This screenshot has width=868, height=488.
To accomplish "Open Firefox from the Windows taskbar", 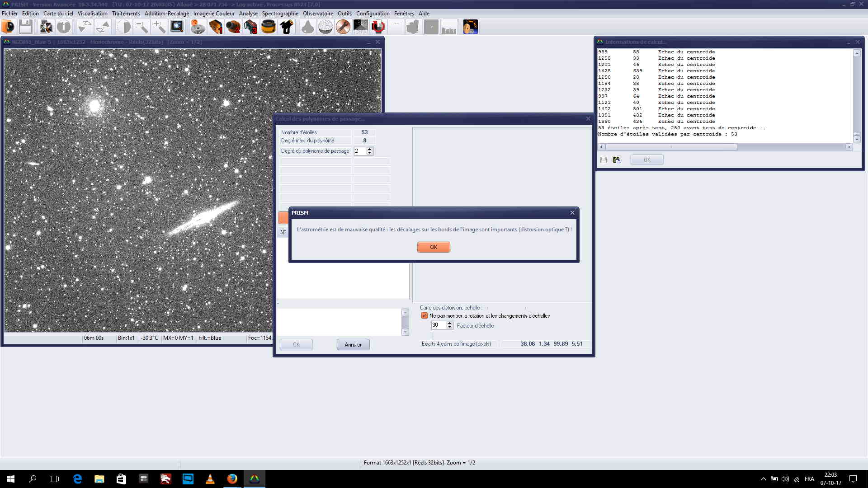I will point(232,479).
